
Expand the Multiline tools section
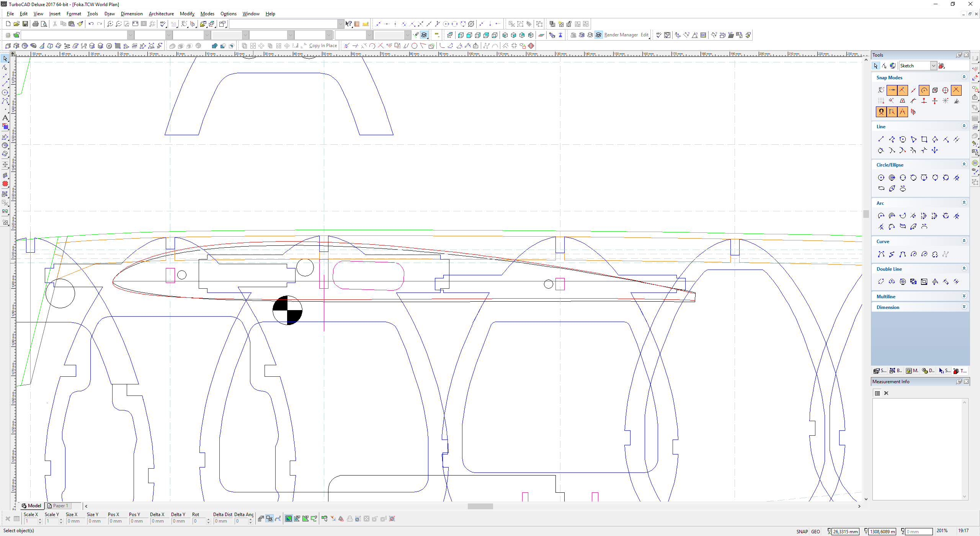tap(964, 296)
